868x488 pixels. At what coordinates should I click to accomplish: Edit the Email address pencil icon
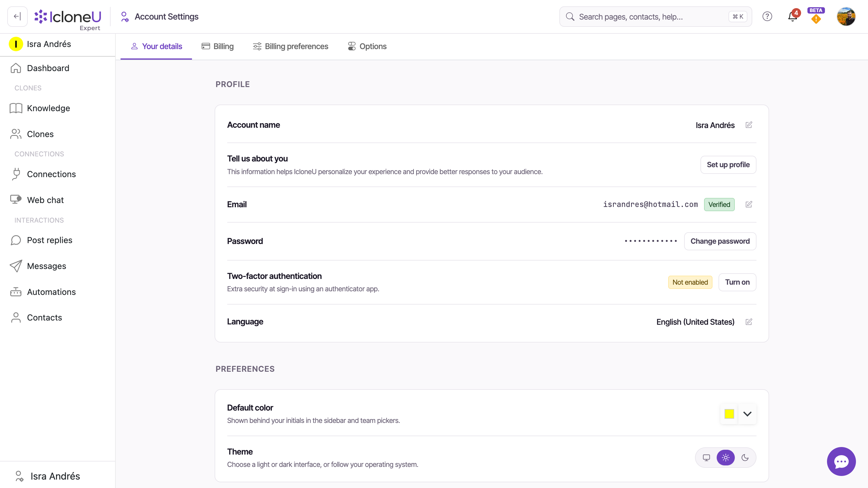tap(749, 205)
